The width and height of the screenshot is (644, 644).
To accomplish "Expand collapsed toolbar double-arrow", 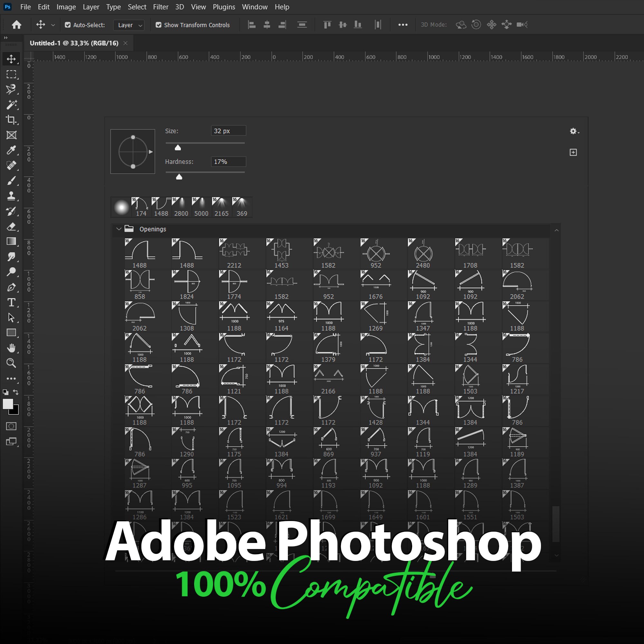I will (x=6, y=38).
